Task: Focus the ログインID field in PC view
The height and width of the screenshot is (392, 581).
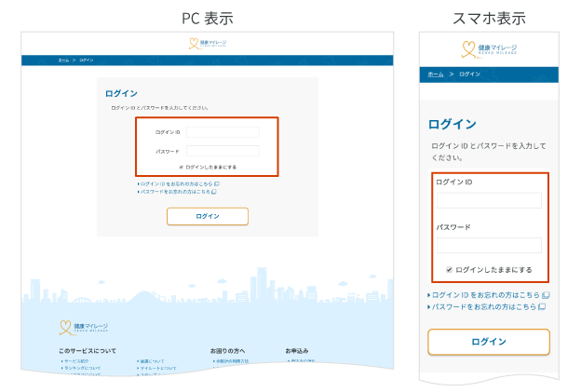Action: click(223, 132)
